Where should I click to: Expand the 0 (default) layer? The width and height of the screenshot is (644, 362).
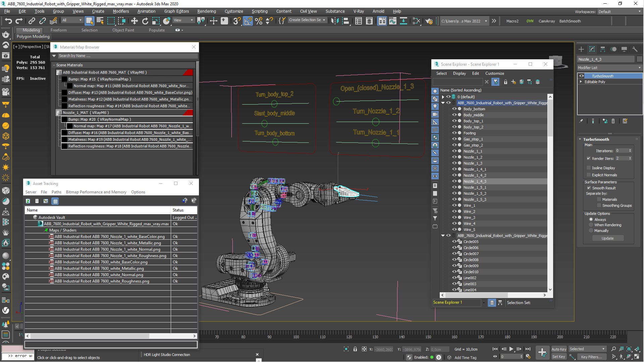pos(443,97)
